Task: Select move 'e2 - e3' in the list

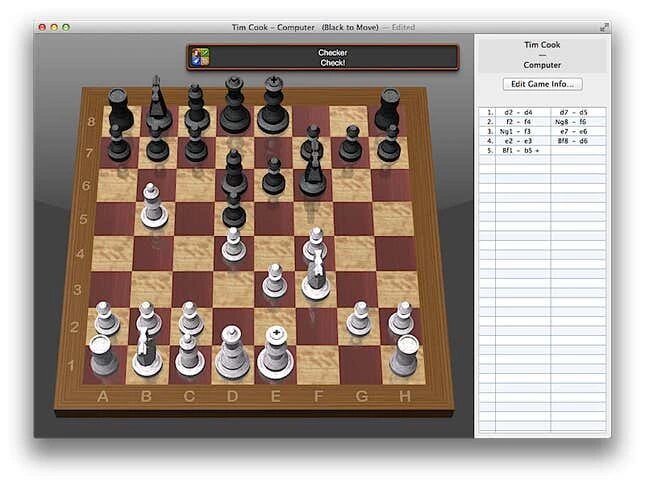Action: click(518, 141)
